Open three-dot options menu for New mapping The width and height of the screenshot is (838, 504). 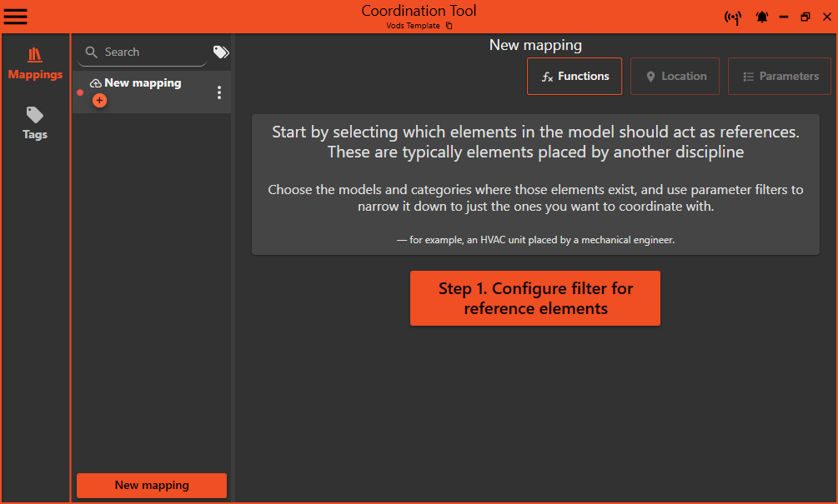click(219, 92)
